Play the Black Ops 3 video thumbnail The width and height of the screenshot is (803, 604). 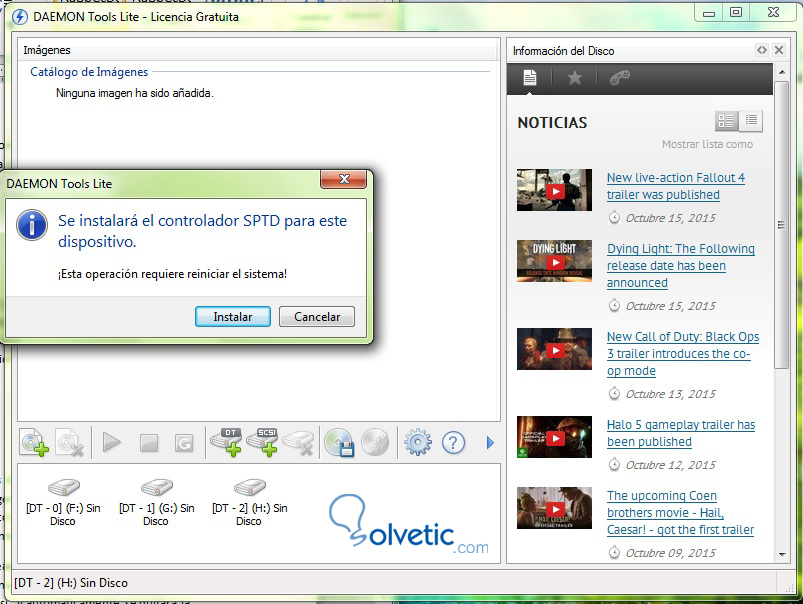pos(555,349)
